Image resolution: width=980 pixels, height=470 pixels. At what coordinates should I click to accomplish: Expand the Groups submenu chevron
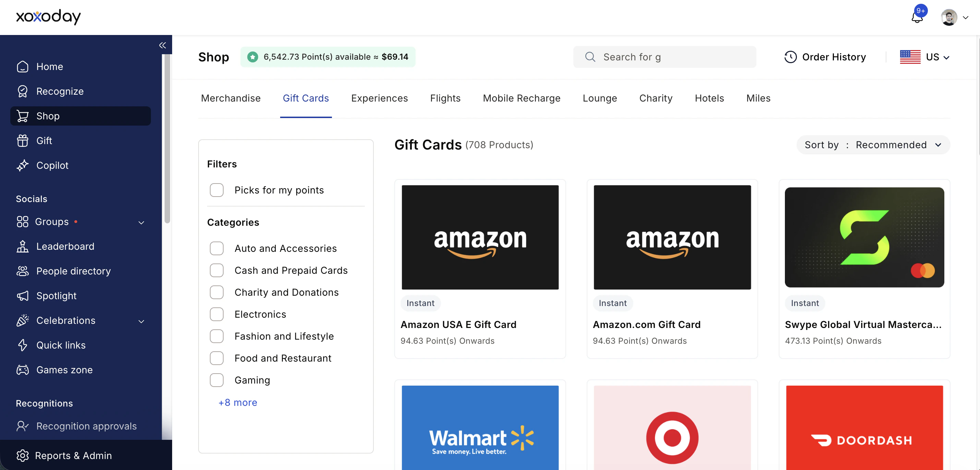pos(141,222)
